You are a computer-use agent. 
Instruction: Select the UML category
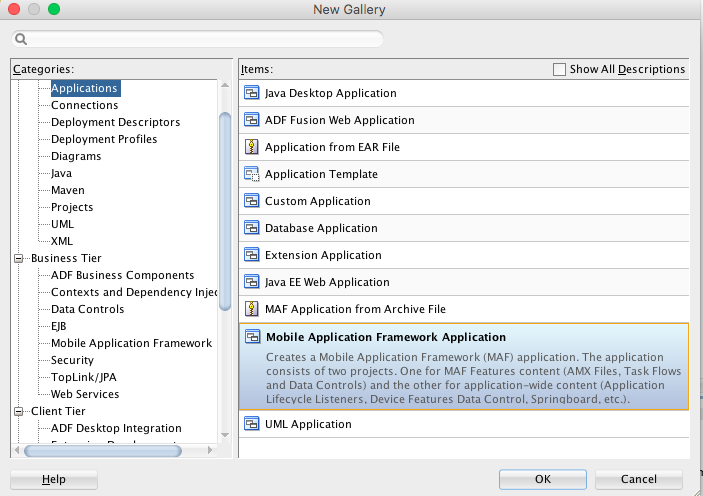point(62,224)
